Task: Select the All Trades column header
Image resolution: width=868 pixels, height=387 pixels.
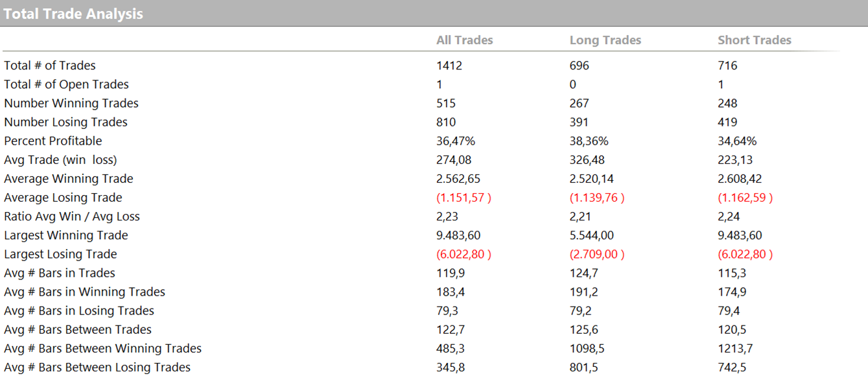Action: (x=464, y=40)
